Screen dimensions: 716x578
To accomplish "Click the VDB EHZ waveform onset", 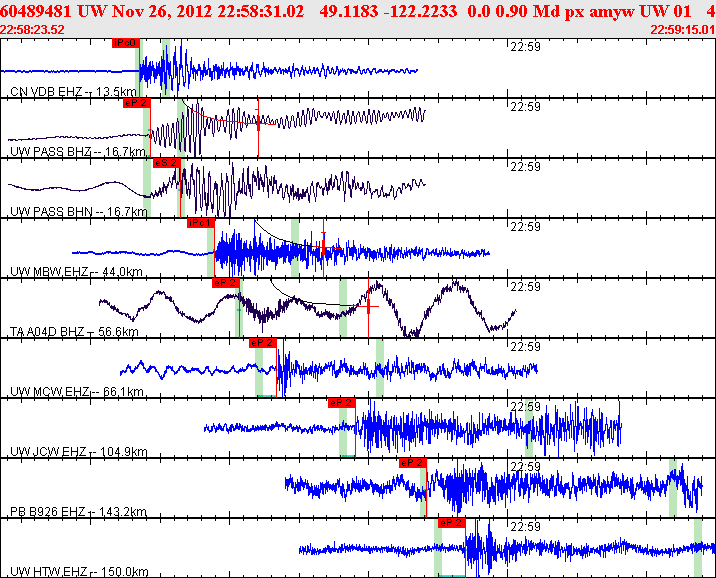I will click(140, 71).
